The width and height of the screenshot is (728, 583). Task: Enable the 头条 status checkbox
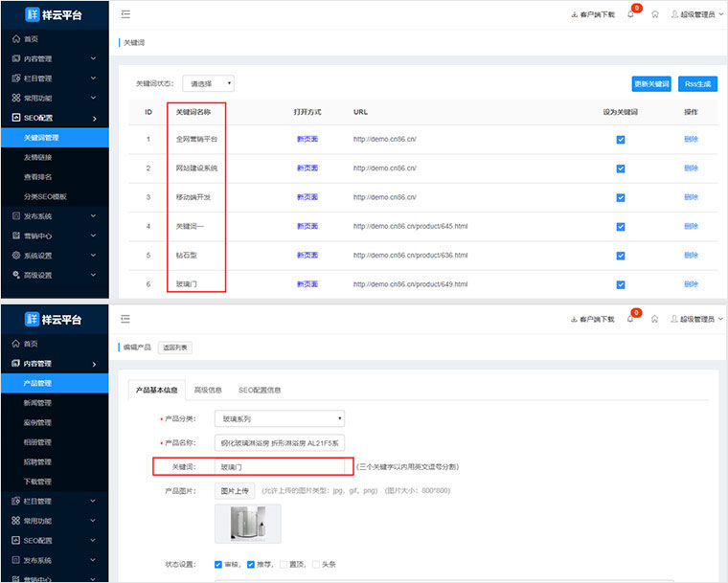(x=317, y=565)
